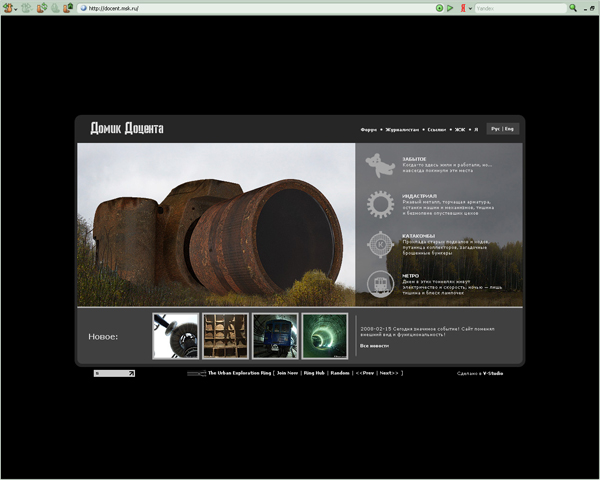
Task: Switch site language to Eng
Action: tap(509, 129)
